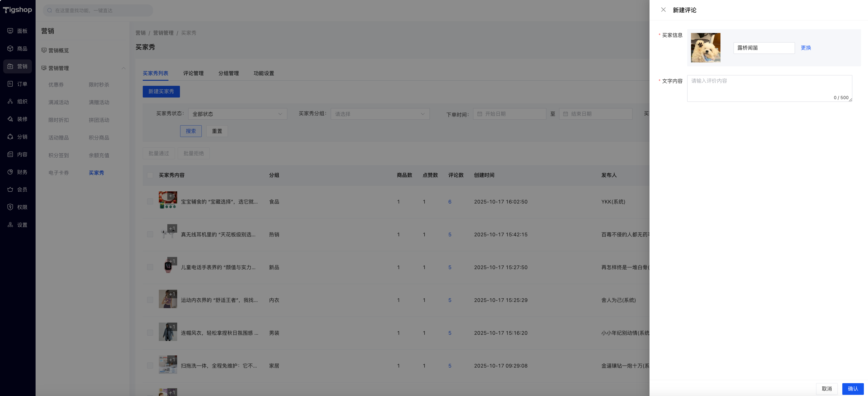
Task: Open the 商品 products sidebar icon
Action: coord(11,48)
